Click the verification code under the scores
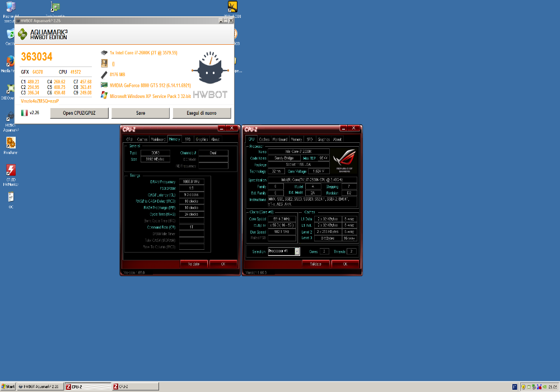Image resolution: width=560 pixels, height=392 pixels. (40, 101)
